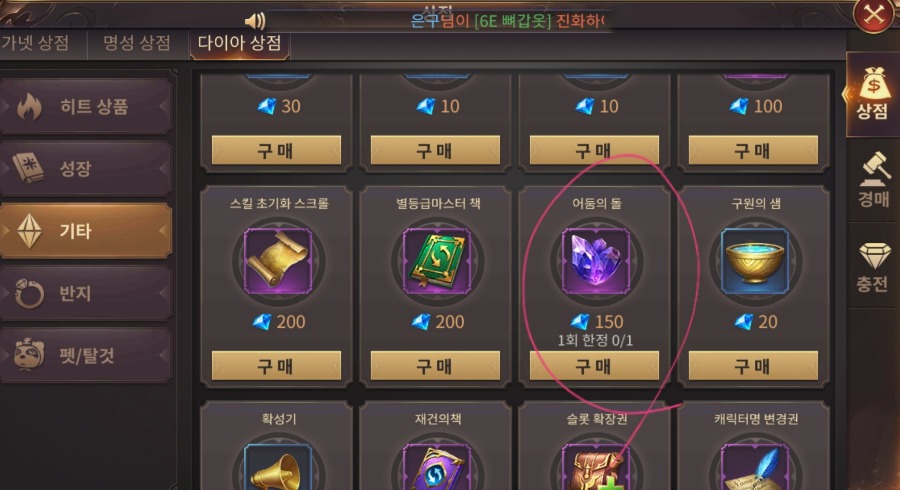This screenshot has width=900, height=490.
Task: Select the 확성기 megaphone icon
Action: pyautogui.click(x=278, y=468)
